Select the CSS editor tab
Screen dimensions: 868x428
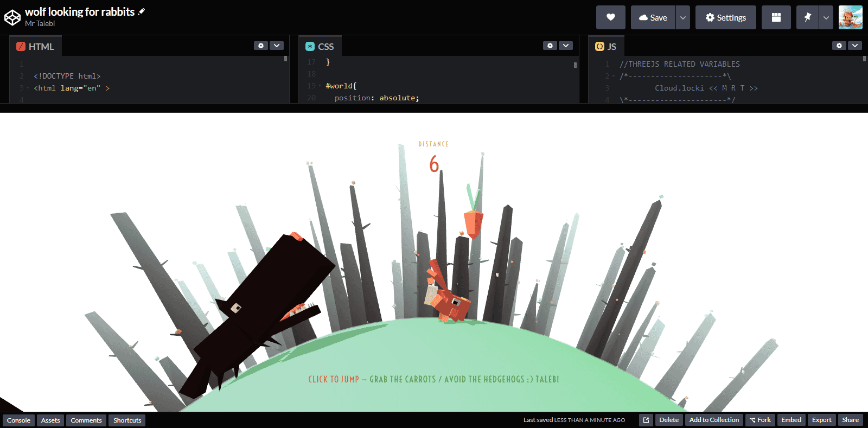coord(320,47)
